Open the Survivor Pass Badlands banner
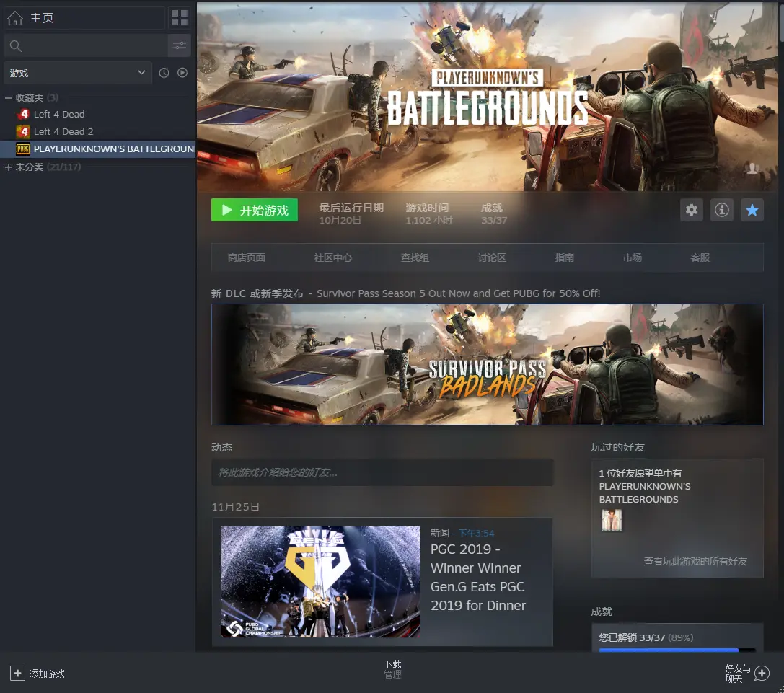 (x=487, y=364)
